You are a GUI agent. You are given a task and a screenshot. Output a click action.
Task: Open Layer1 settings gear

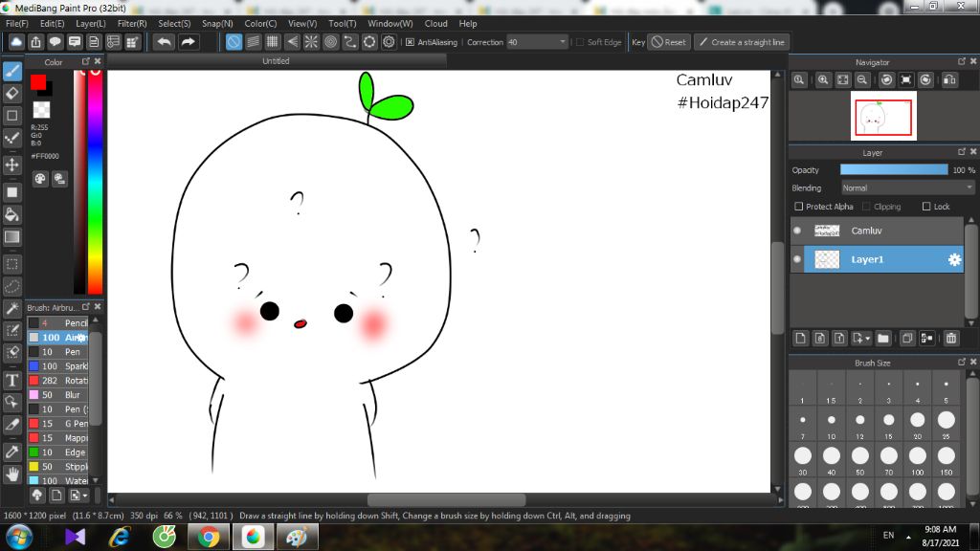coord(954,259)
